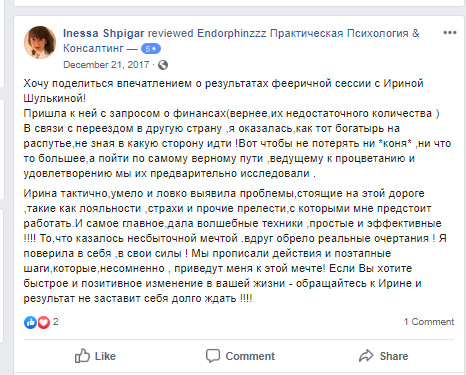The image size is (466, 375).
Task: Show who reacted via the count 2
Action: coord(56,322)
